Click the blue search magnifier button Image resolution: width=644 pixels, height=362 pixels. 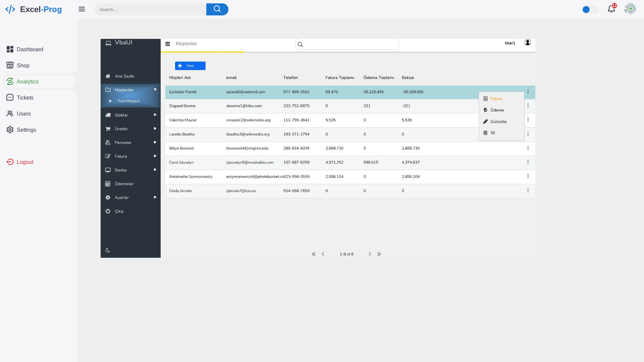pyautogui.click(x=217, y=9)
